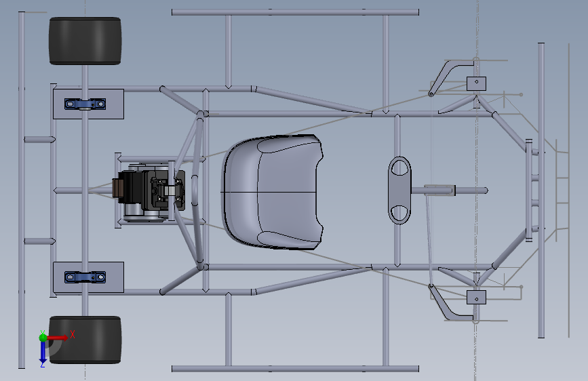Viewport: 588px width, 381px height.
Task: Click the blue Z axis arrow
Action: point(43,353)
